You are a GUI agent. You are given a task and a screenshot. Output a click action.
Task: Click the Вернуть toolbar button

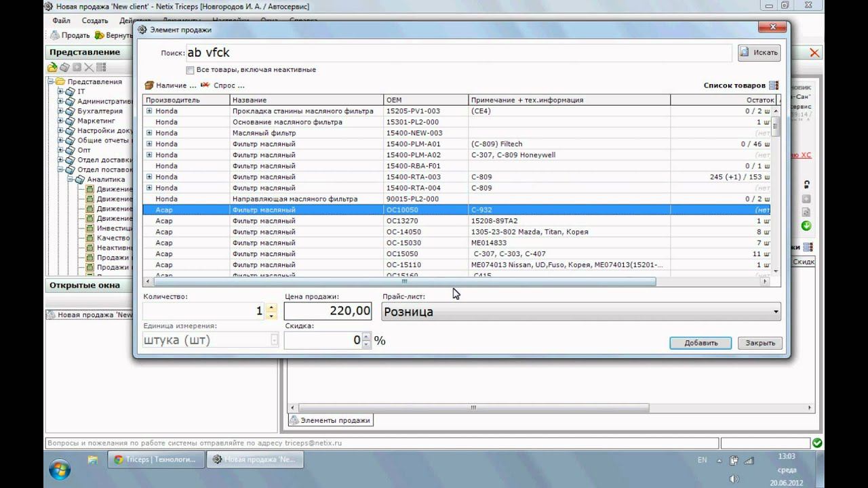tap(114, 35)
